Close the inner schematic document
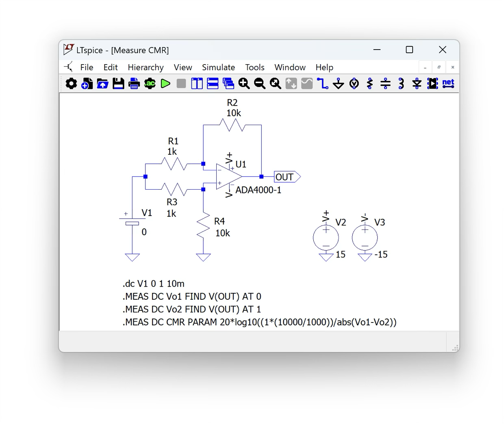 (x=453, y=67)
